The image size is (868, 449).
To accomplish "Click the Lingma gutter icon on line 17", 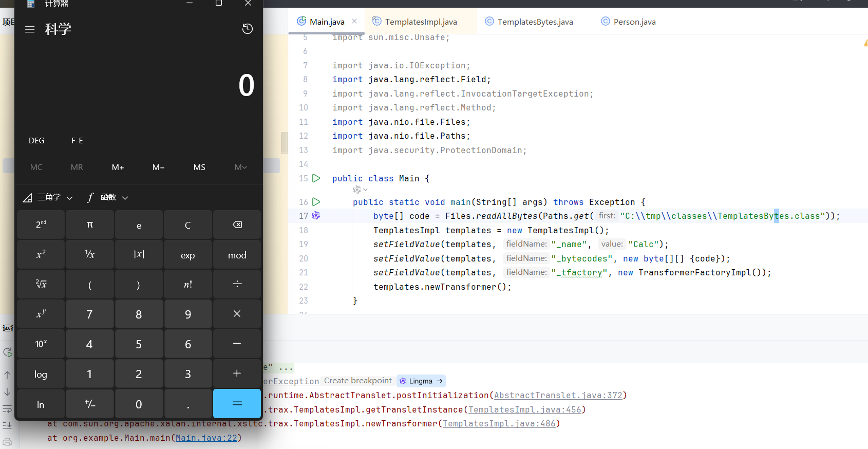I will tap(316, 216).
